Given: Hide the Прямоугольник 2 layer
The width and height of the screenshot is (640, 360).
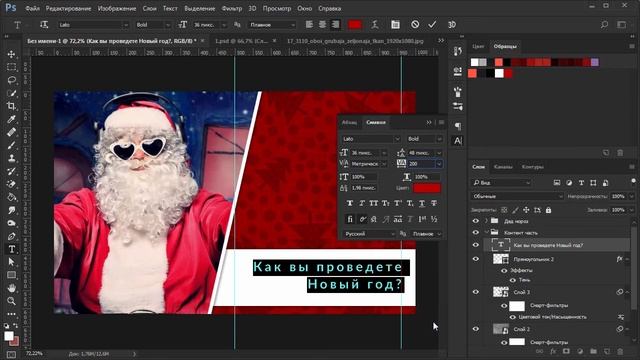Looking at the screenshot, I should coord(476,259).
